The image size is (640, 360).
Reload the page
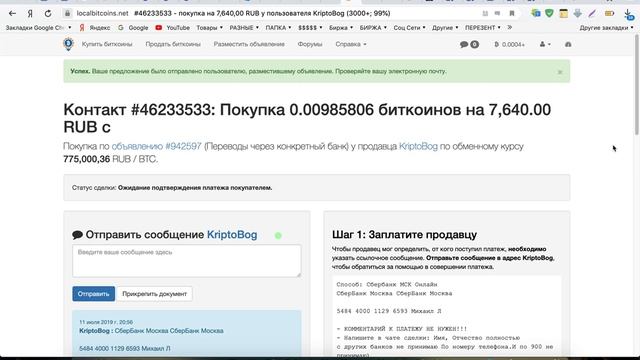point(48,13)
